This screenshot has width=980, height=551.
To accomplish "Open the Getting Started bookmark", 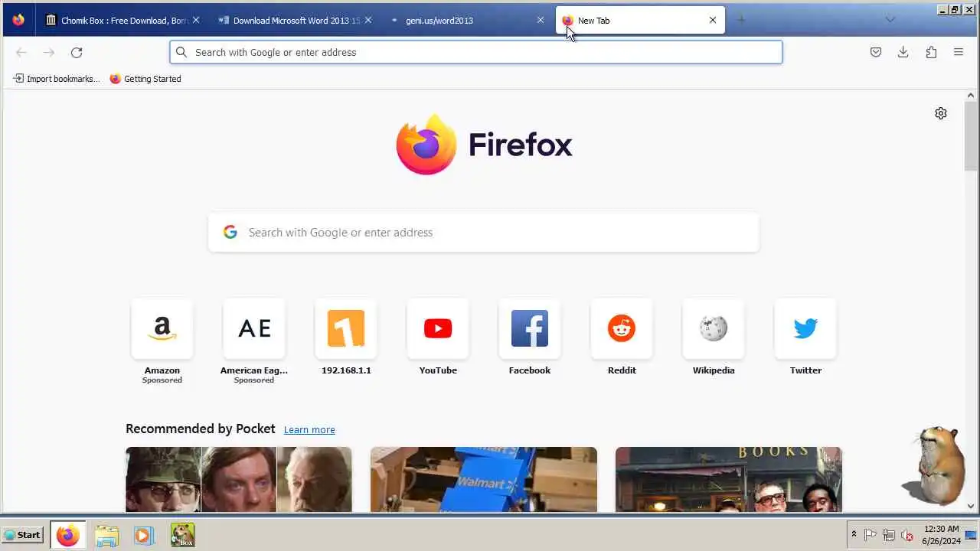I will pos(145,79).
